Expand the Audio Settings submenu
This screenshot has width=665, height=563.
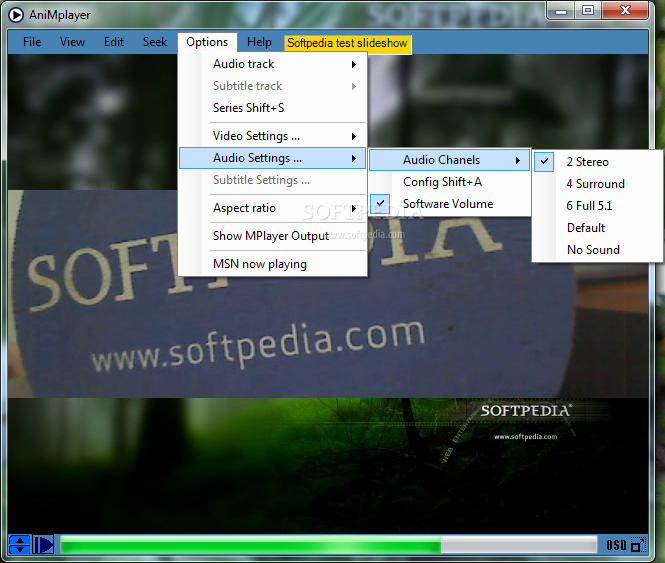pyautogui.click(x=273, y=158)
